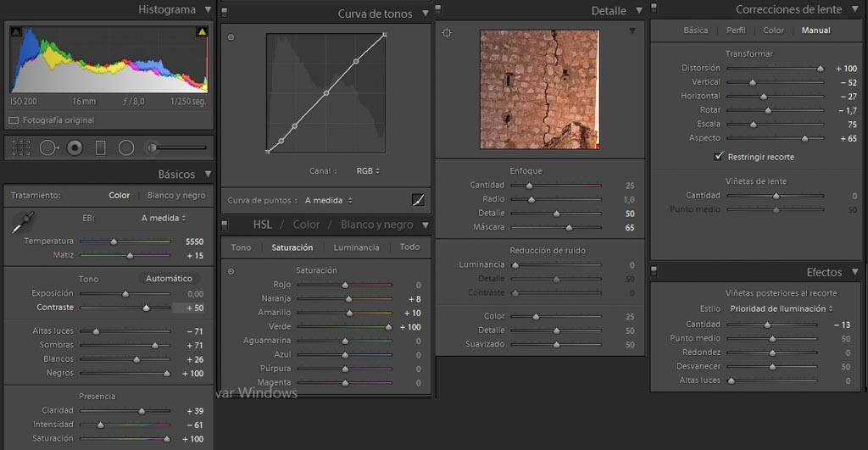This screenshot has height=450, width=868.
Task: Switch to the Luminancia tab in HSL
Action: coord(356,247)
